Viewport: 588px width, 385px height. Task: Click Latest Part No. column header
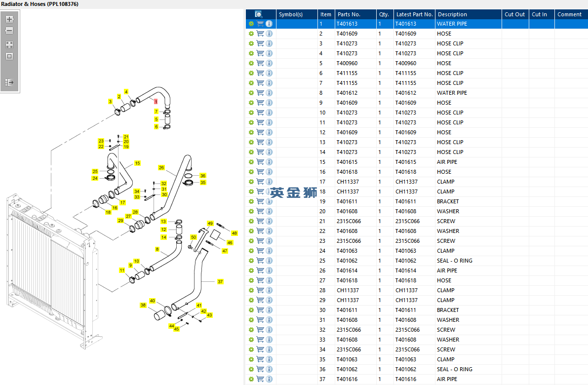[x=414, y=14]
